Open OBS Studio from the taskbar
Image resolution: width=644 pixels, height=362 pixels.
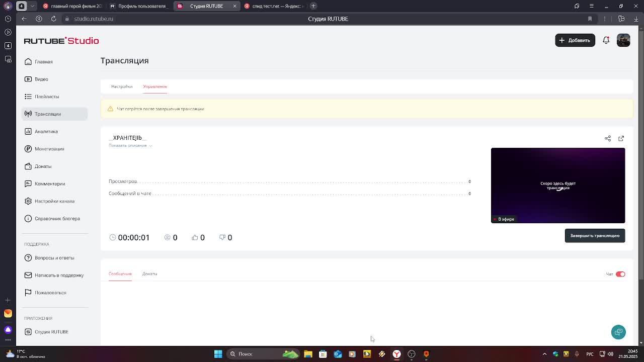(412, 354)
